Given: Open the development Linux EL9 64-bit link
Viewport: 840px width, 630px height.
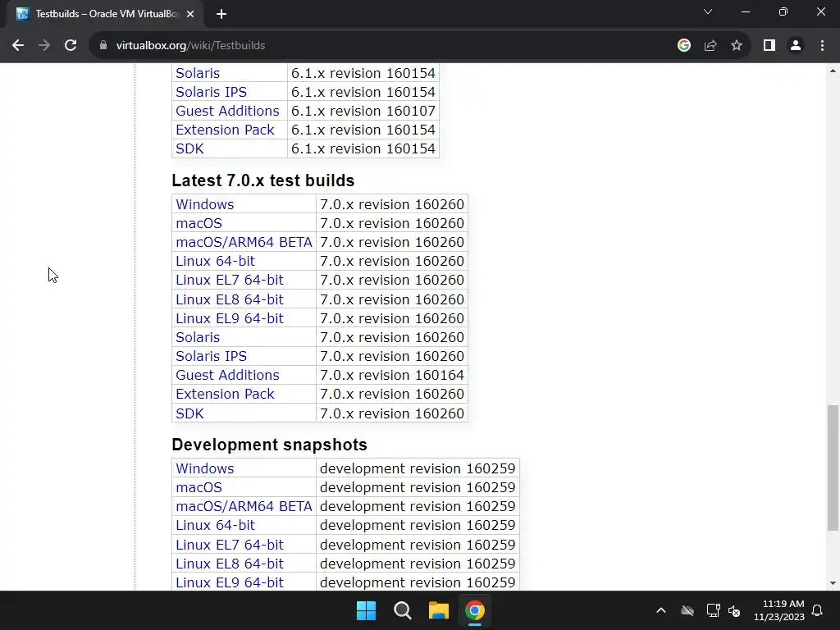Looking at the screenshot, I should point(230,582).
